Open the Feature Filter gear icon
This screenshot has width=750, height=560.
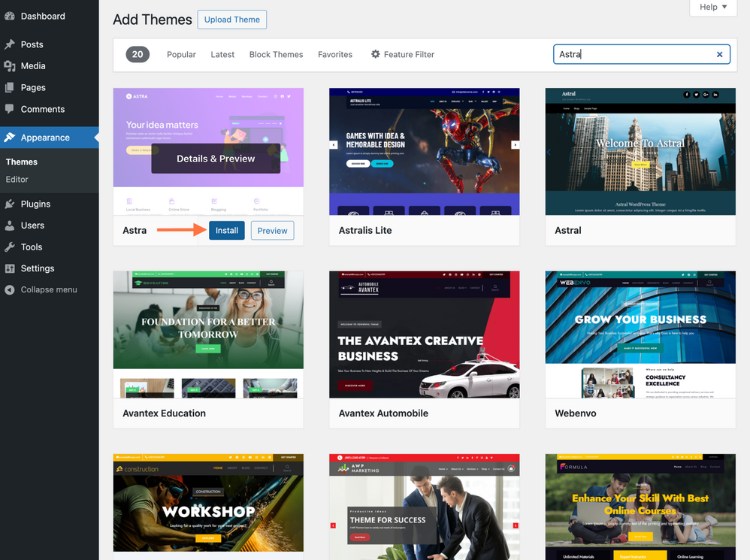point(374,54)
